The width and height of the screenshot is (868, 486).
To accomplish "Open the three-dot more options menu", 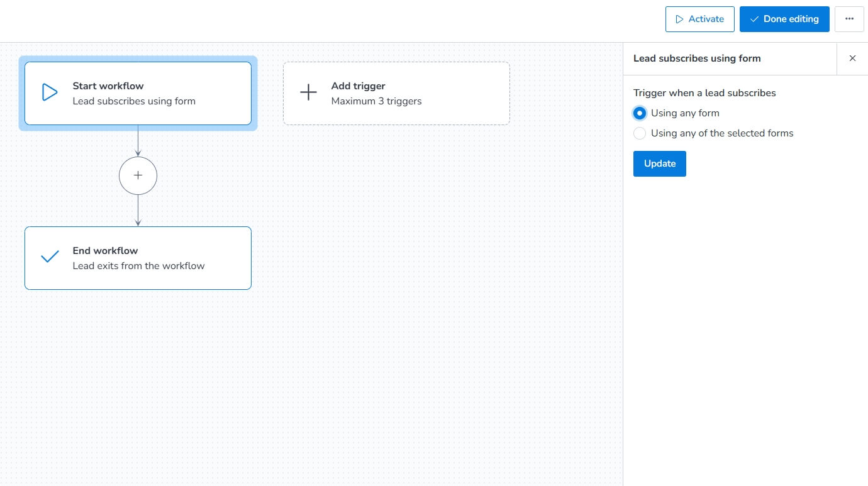I will pyautogui.click(x=849, y=19).
